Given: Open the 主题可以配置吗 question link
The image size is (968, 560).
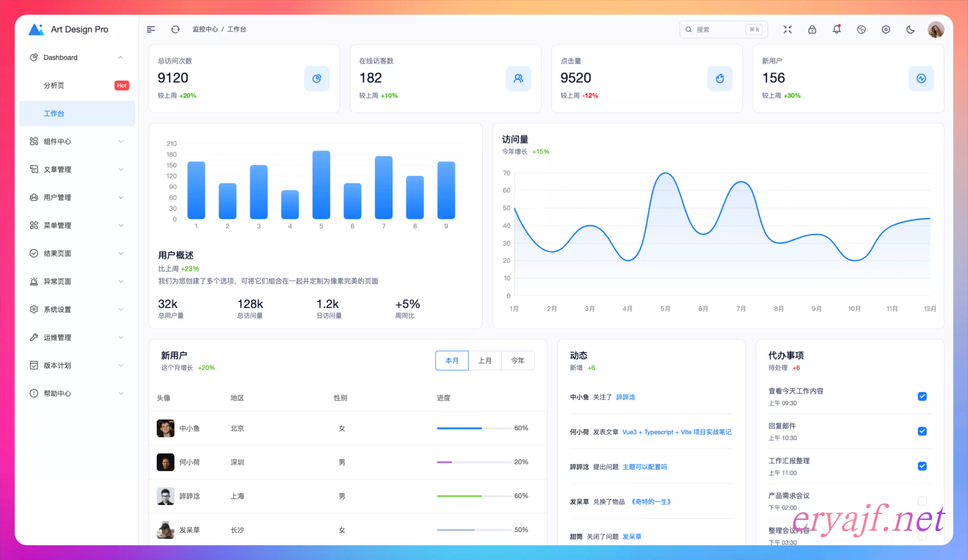Looking at the screenshot, I should pos(645,467).
